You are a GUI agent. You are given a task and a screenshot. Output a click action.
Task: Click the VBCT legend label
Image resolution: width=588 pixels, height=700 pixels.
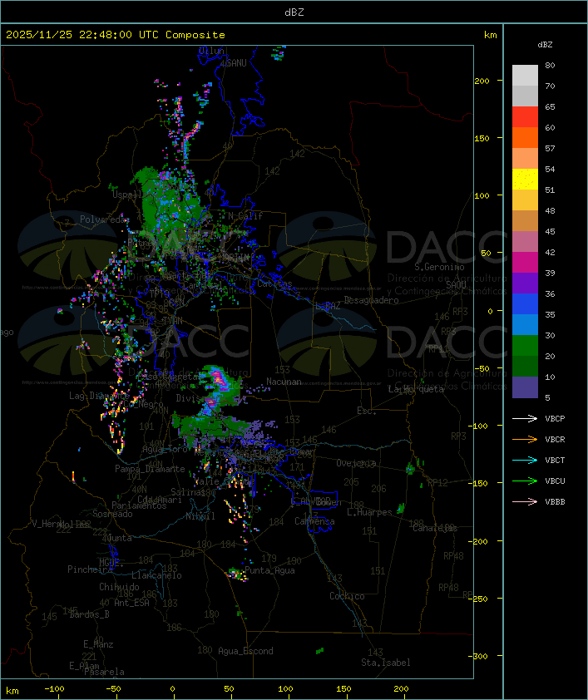(x=555, y=460)
